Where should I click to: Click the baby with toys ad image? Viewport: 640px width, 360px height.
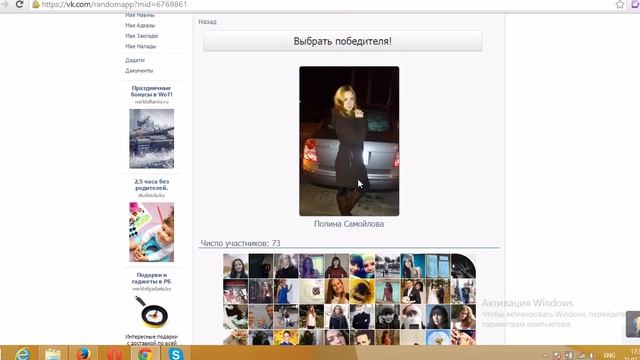151,232
